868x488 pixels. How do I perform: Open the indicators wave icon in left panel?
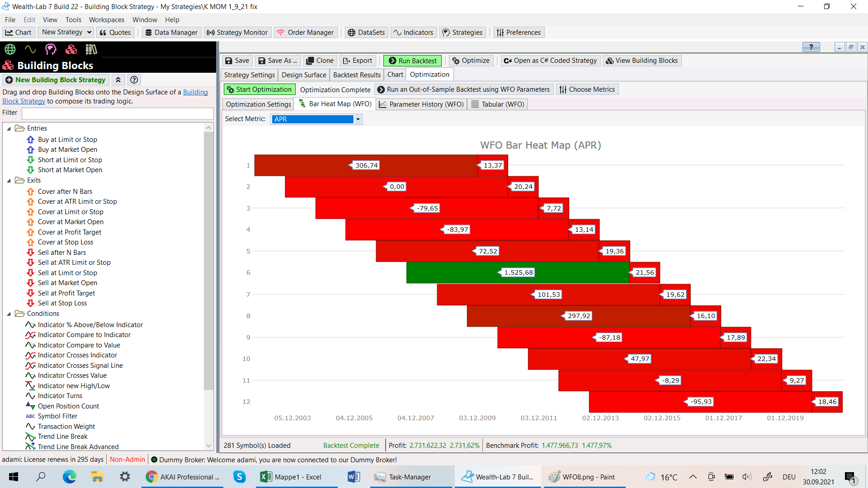[x=30, y=49]
